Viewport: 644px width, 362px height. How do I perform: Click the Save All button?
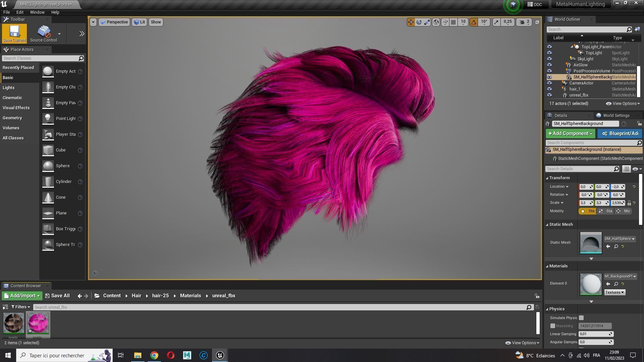[x=57, y=296]
